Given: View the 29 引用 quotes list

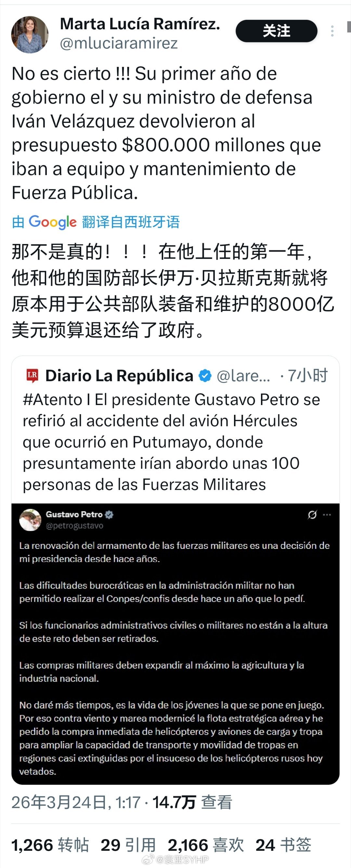Looking at the screenshot, I should coord(128,845).
